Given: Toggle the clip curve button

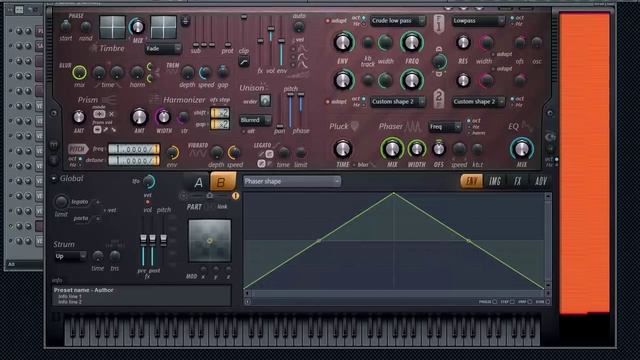Looking at the screenshot, I should click(x=244, y=62).
